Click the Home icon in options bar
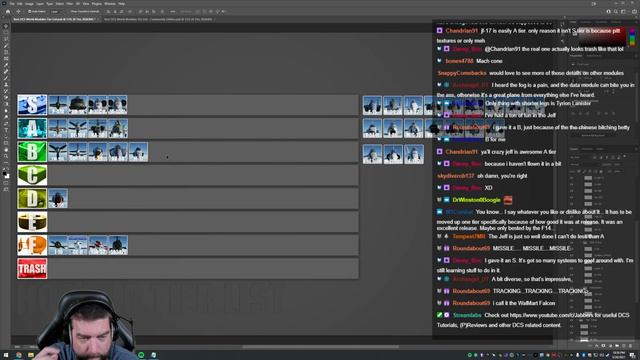The image size is (640, 360). [x=7, y=11]
